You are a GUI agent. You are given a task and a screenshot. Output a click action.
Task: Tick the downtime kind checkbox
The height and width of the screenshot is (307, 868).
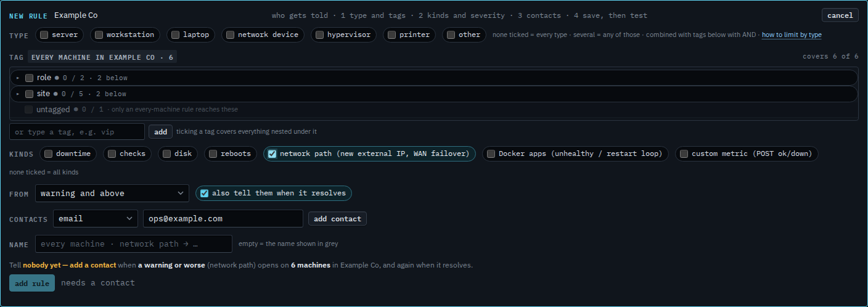point(48,154)
